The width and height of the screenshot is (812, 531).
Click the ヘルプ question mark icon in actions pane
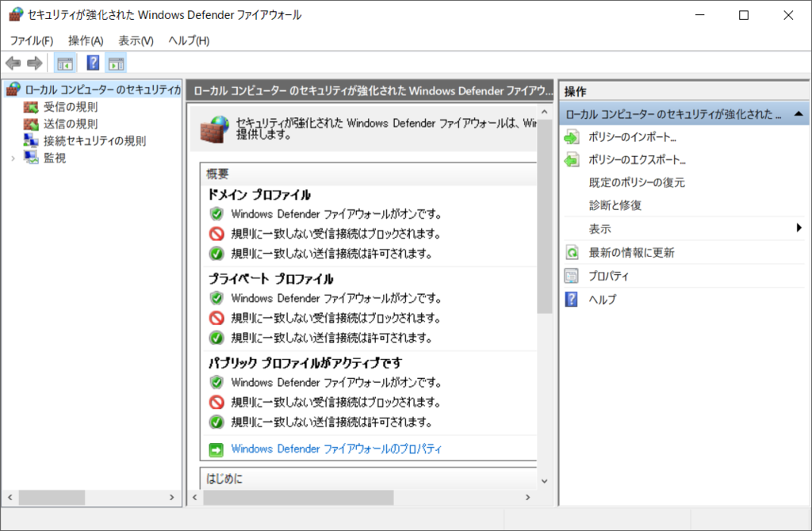(571, 299)
